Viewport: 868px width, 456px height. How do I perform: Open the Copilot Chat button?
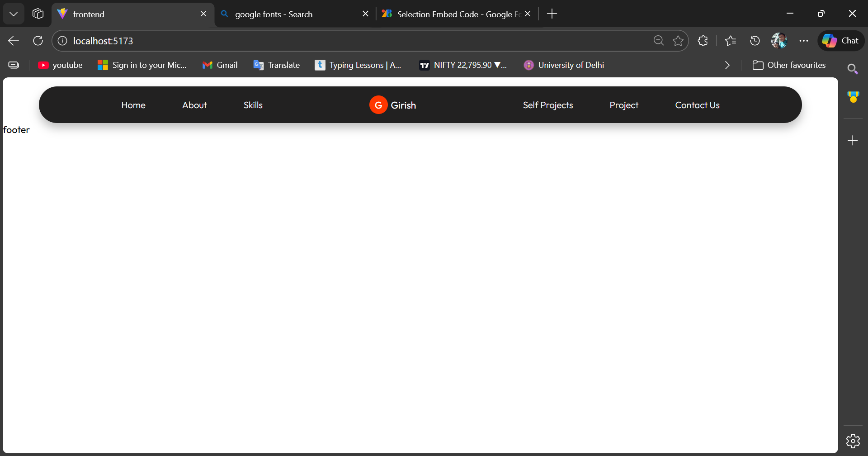[841, 41]
